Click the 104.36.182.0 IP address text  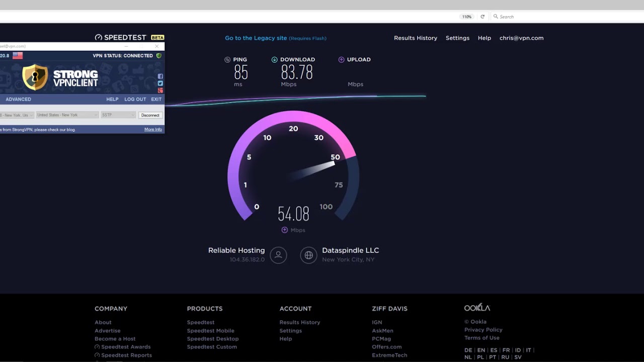point(247,259)
